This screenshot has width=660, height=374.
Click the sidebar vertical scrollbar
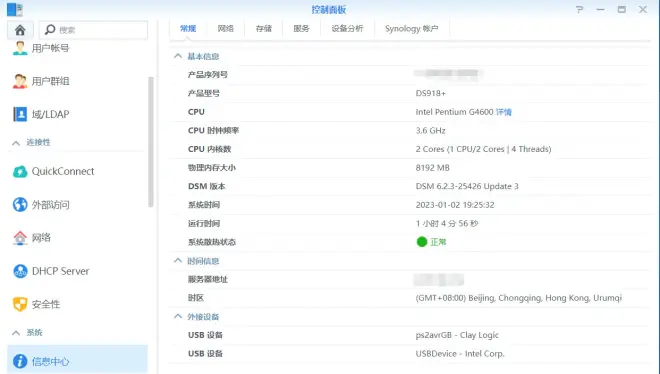click(x=151, y=142)
